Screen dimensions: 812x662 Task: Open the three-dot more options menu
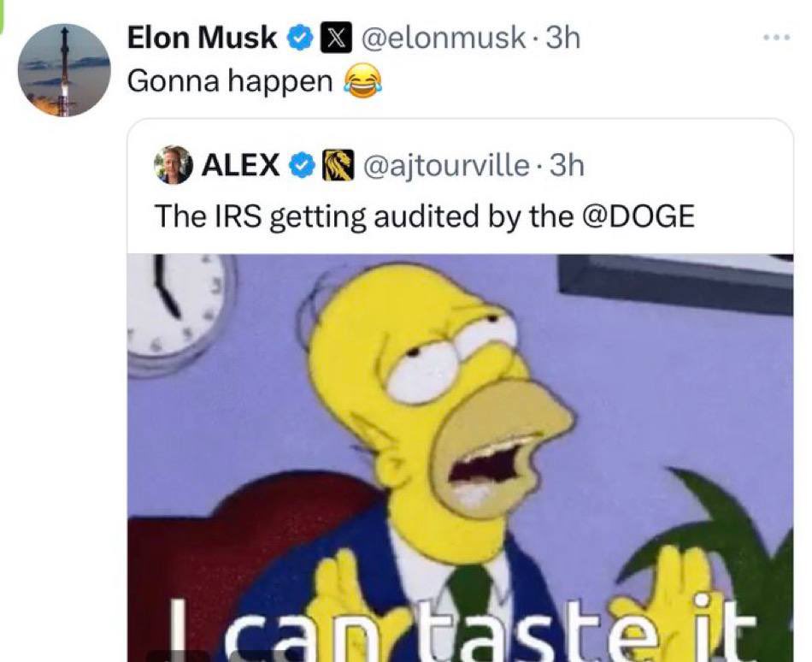point(776,38)
